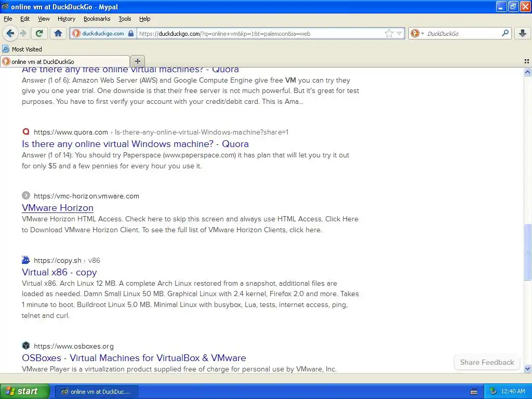Select the 'online vm at DuckDuckGo' tab
This screenshot has width=532, height=399.
65,61
